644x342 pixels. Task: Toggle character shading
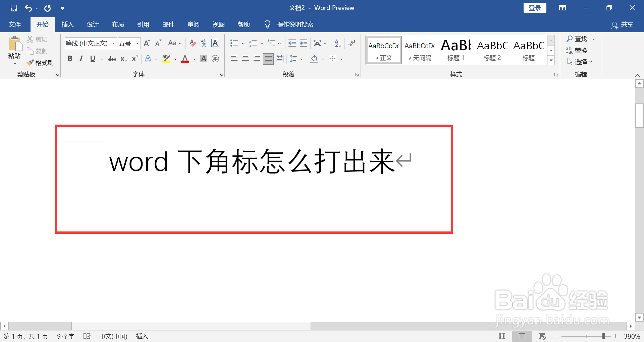click(204, 59)
